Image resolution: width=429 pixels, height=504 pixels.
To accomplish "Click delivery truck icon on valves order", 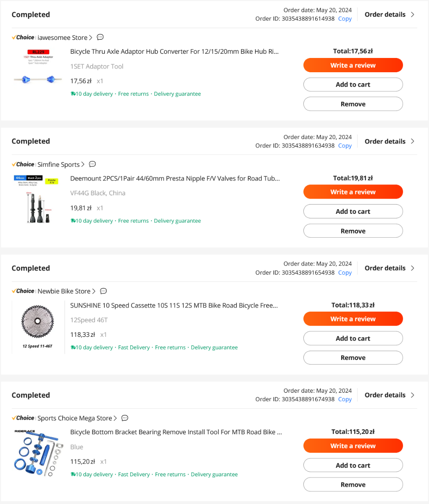I will click(x=73, y=221).
